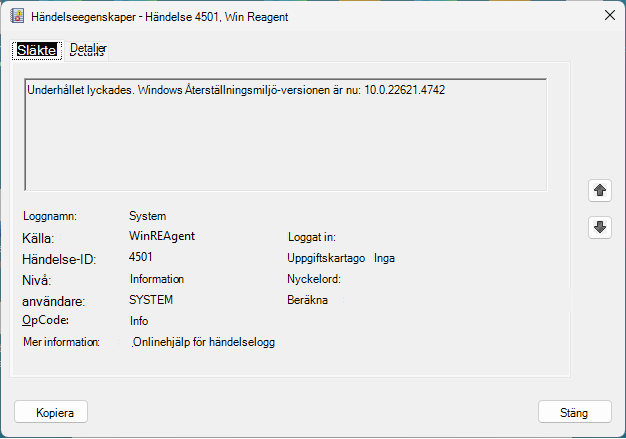Click the Beräkna label
Viewport: 626px width, 439px height.
307,300
